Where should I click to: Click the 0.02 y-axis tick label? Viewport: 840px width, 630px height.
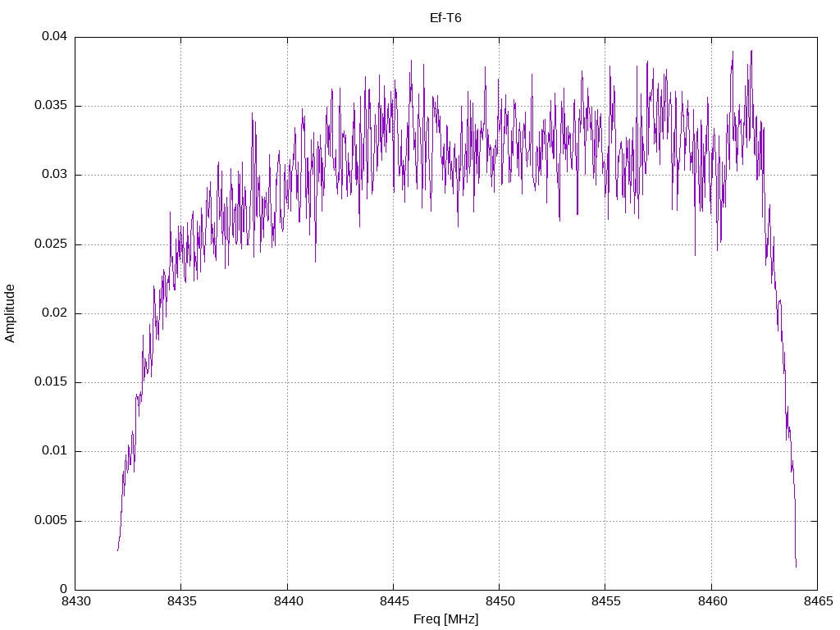[55, 313]
